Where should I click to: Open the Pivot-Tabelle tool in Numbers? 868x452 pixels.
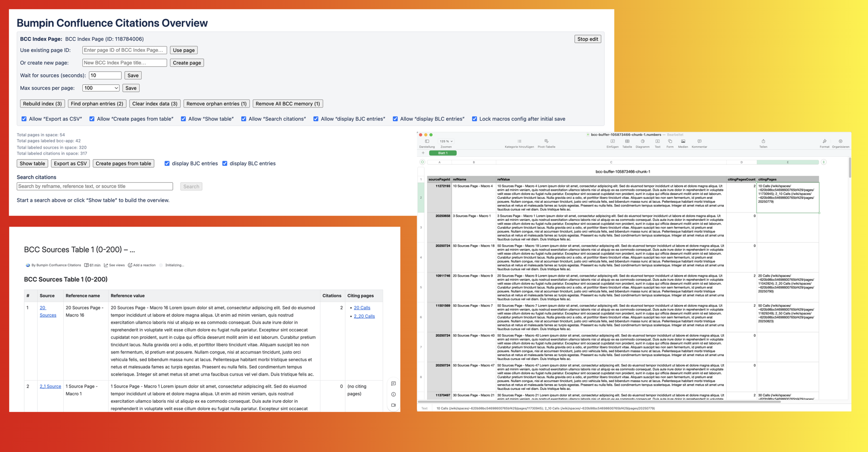547,141
